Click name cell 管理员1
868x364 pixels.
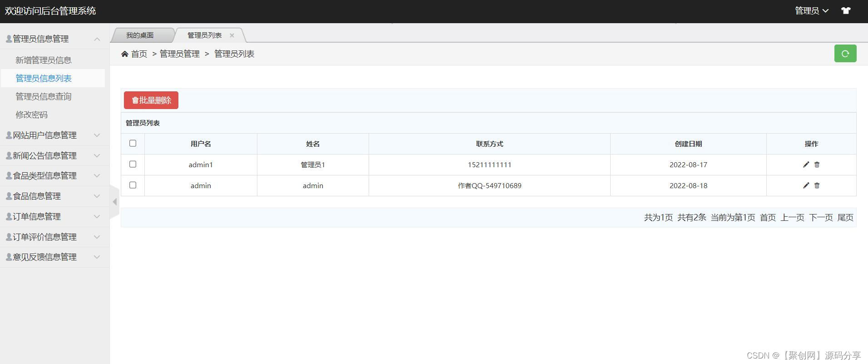coord(313,165)
